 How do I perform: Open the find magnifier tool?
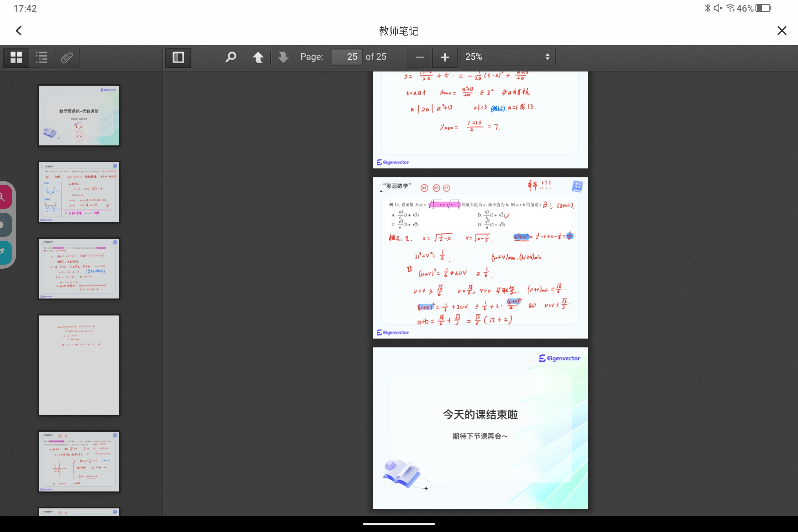[x=231, y=57]
